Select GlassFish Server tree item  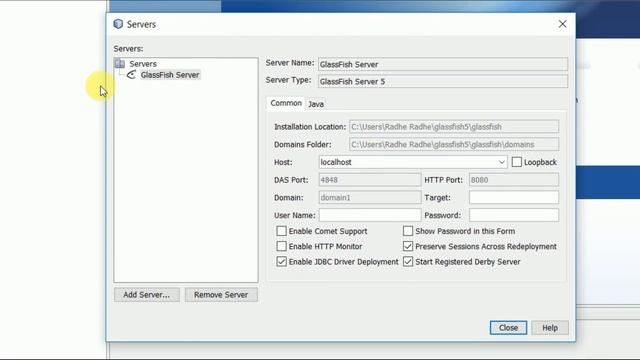[170, 75]
